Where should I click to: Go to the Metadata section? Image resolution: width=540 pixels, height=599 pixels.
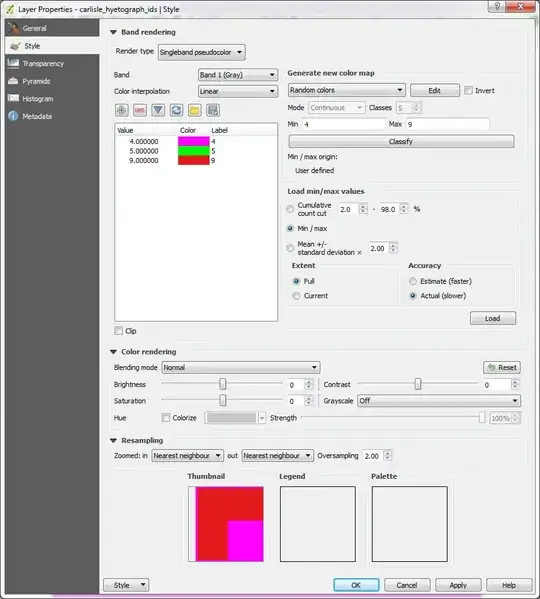[x=52, y=116]
